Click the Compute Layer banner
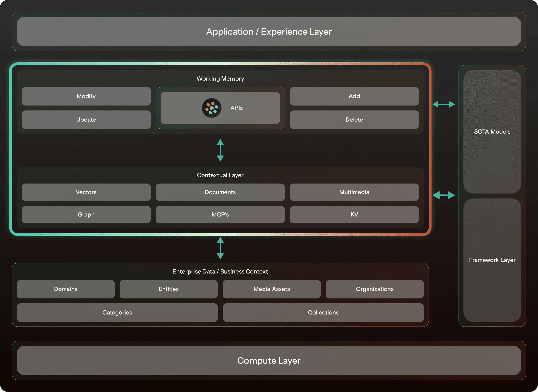538x392 pixels. tap(269, 360)
